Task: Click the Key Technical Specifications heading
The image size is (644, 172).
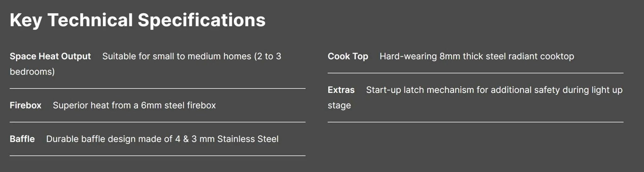Action: [137, 20]
